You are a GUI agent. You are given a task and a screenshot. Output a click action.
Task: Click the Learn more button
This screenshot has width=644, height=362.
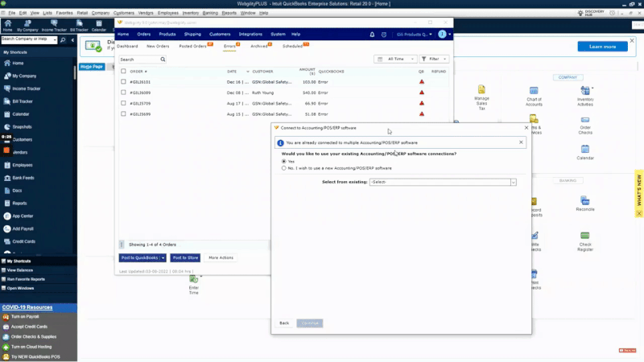click(602, 47)
